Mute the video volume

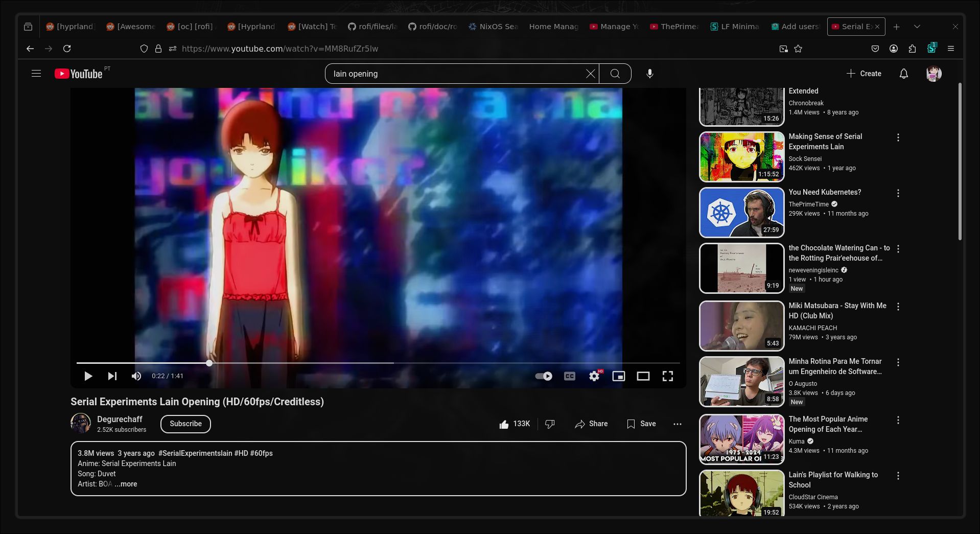(136, 376)
